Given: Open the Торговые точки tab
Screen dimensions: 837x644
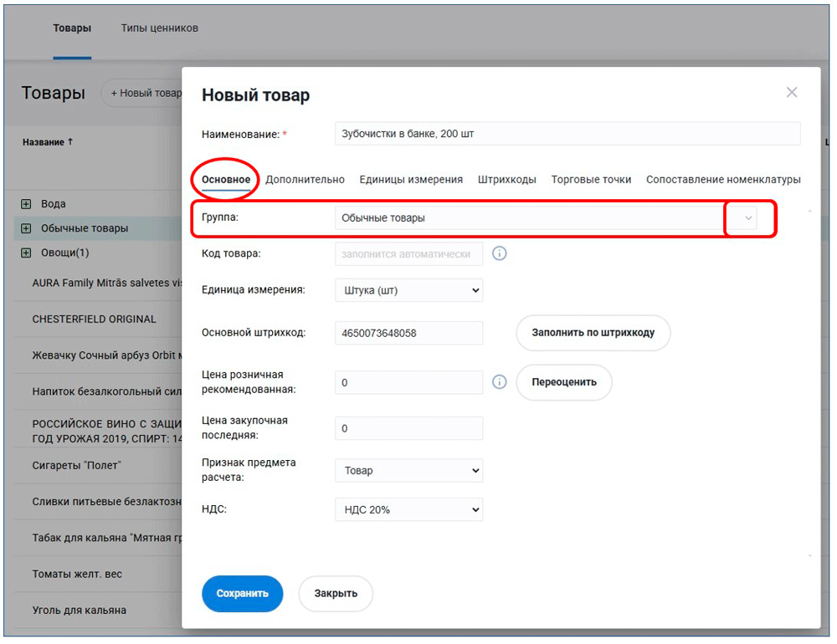Looking at the screenshot, I should coord(591,180).
